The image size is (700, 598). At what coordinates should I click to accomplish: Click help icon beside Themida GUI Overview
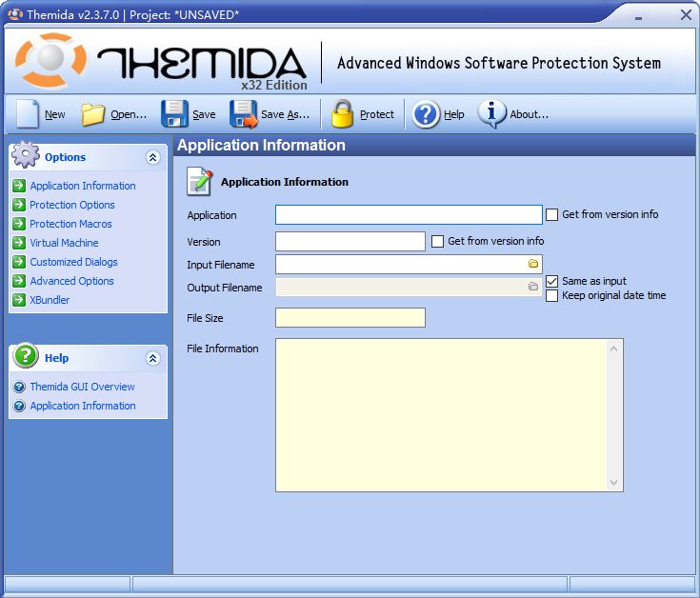tap(19, 387)
